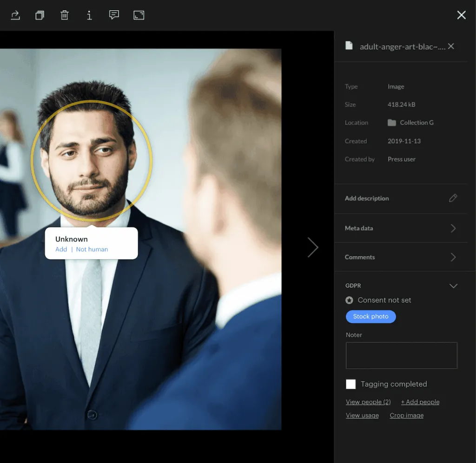Expand the Comments section
The width and height of the screenshot is (476, 463).
coord(401,257)
